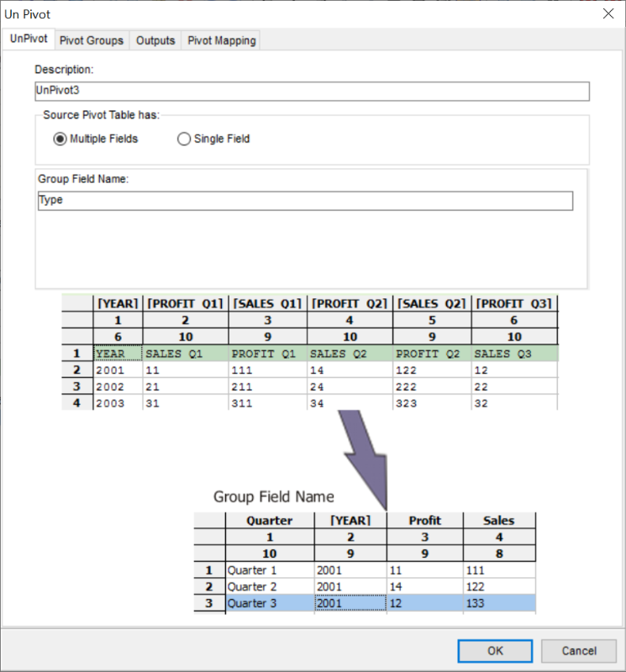Click the [PROFIT Q2] column header
The width and height of the screenshot is (626, 672).
[x=350, y=303]
